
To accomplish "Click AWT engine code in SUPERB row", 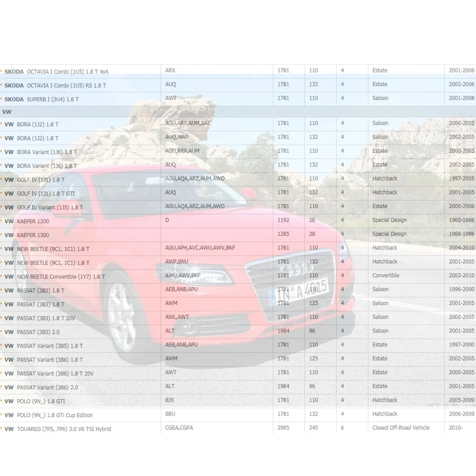I will pyautogui.click(x=170, y=98).
